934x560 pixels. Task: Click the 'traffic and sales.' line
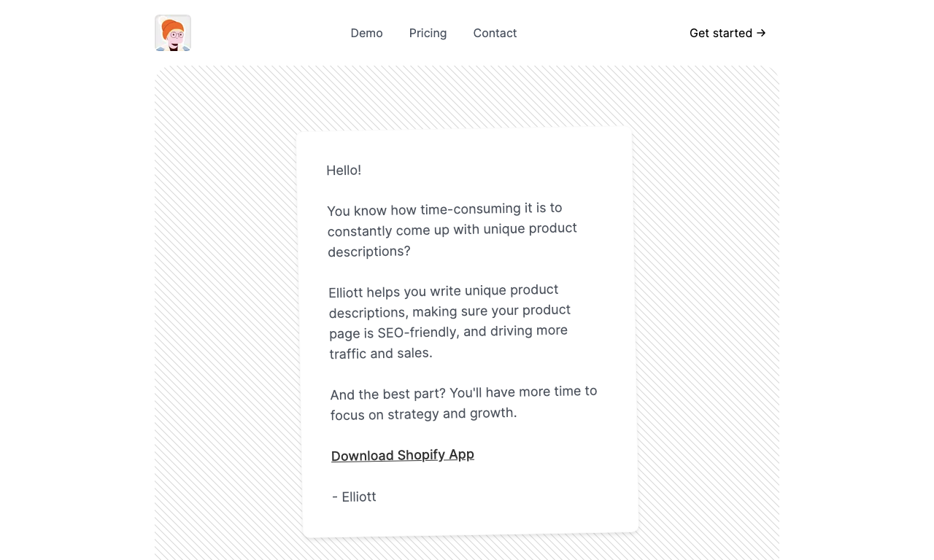pyautogui.click(x=381, y=354)
